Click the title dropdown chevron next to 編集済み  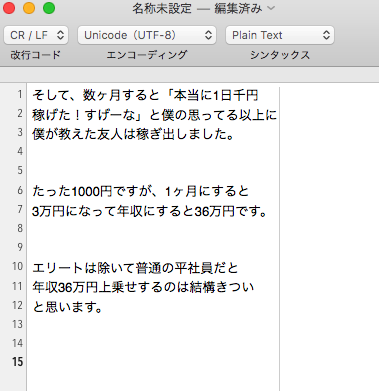pos(271,8)
